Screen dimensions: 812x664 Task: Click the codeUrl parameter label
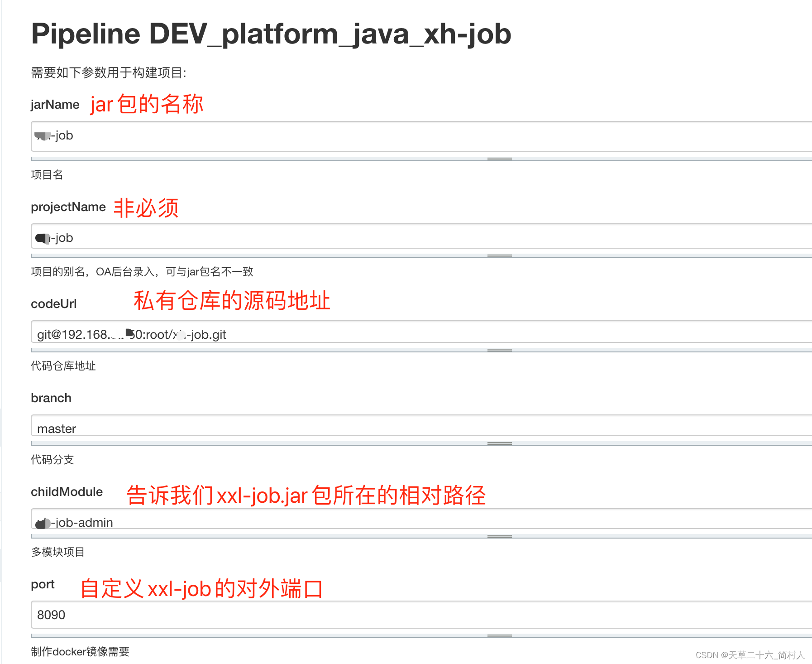coord(54,304)
